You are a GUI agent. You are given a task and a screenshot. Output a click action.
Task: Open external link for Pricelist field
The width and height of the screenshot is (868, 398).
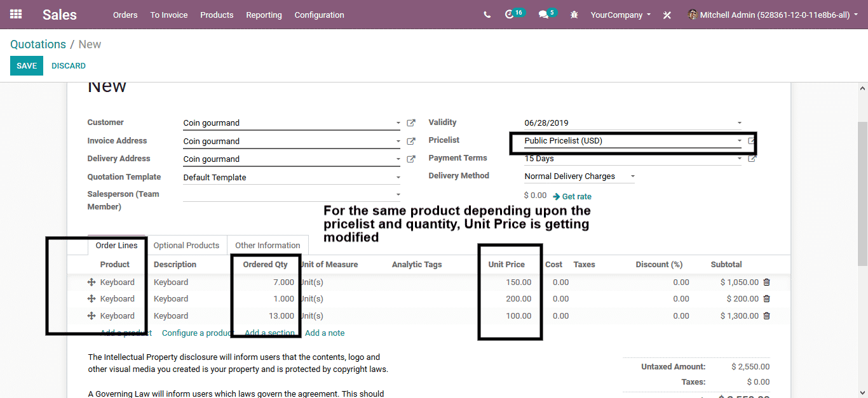(752, 141)
